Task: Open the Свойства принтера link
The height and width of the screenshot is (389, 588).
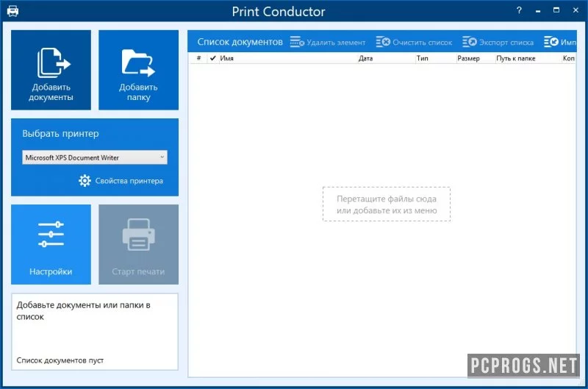Action: point(129,181)
